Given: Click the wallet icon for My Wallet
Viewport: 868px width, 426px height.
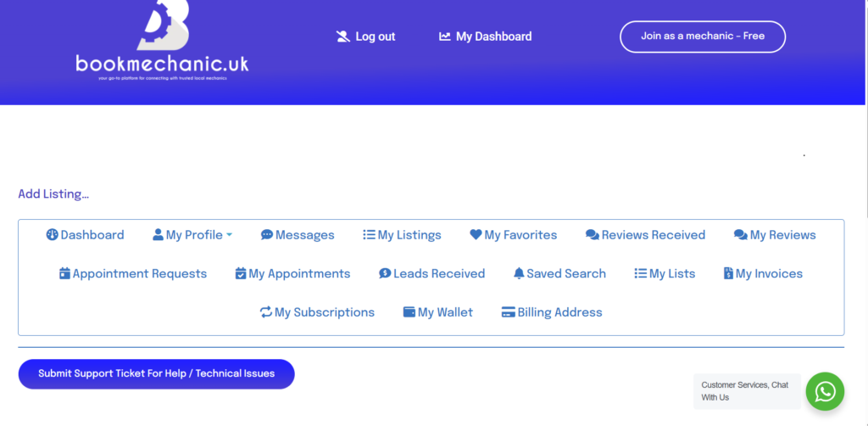Looking at the screenshot, I should click(409, 312).
